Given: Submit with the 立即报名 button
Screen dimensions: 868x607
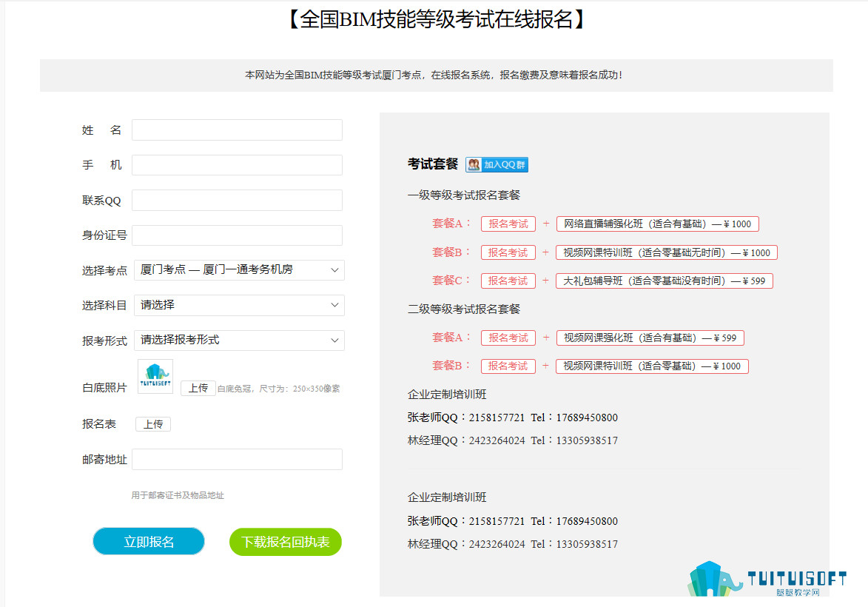Looking at the screenshot, I should pos(149,542).
